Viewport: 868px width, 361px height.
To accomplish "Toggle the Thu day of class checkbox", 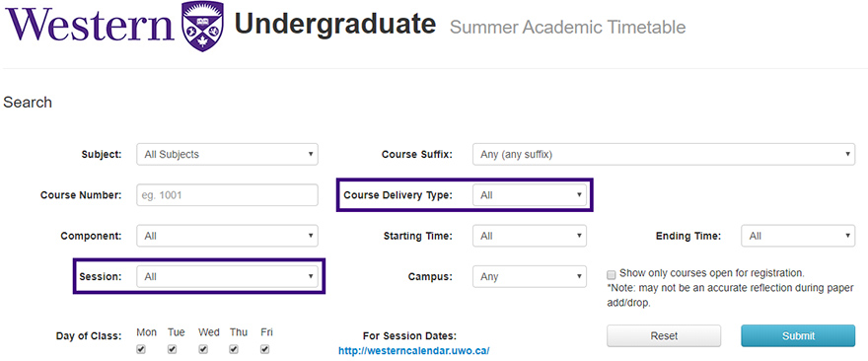I will click(234, 349).
